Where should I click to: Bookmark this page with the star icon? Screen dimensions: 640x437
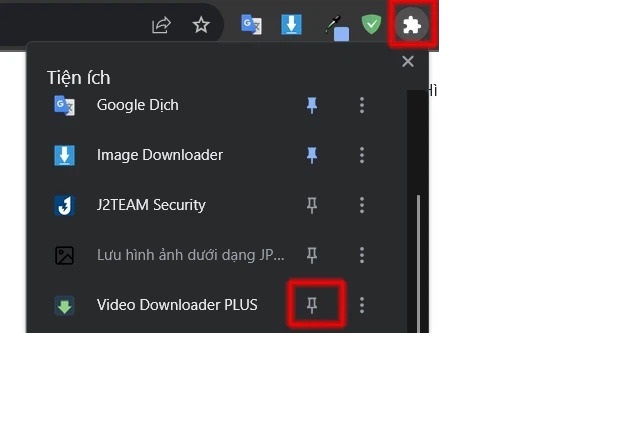pyautogui.click(x=201, y=25)
